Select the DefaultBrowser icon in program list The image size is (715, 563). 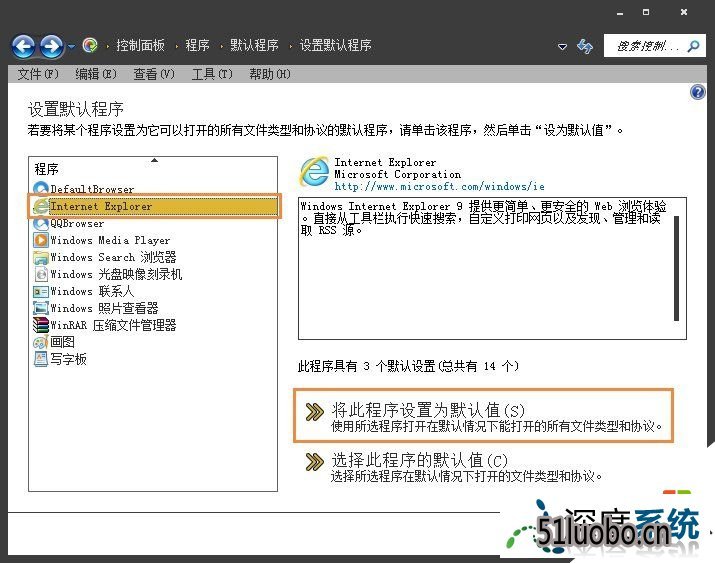point(41,189)
